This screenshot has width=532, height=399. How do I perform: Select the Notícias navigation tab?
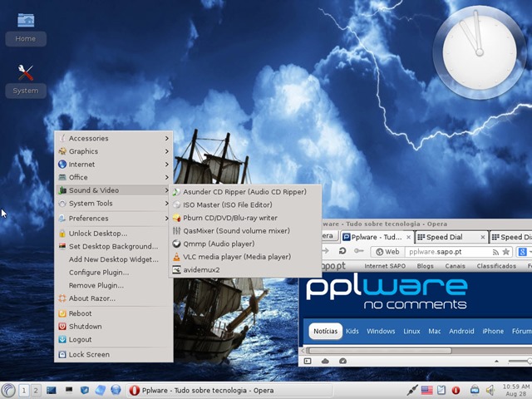(x=325, y=331)
